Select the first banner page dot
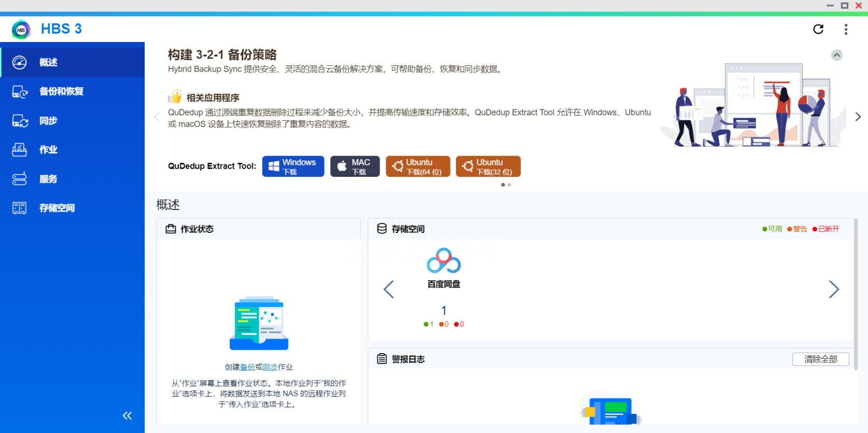 pyautogui.click(x=503, y=185)
